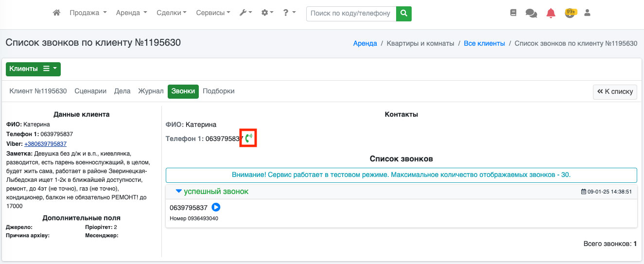Click the К списку button
The width and height of the screenshot is (644, 264).
click(615, 91)
